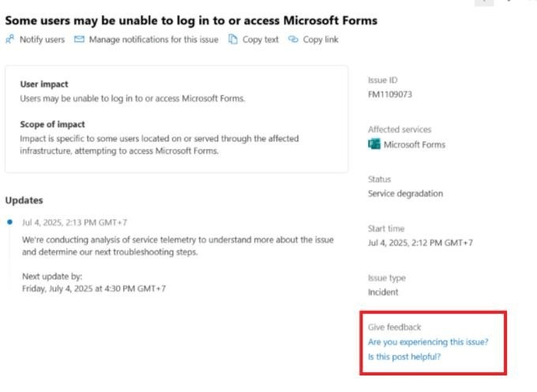Open the 'Is this post helpful?' link
Image resolution: width=537 pixels, height=392 pixels.
[x=404, y=357]
